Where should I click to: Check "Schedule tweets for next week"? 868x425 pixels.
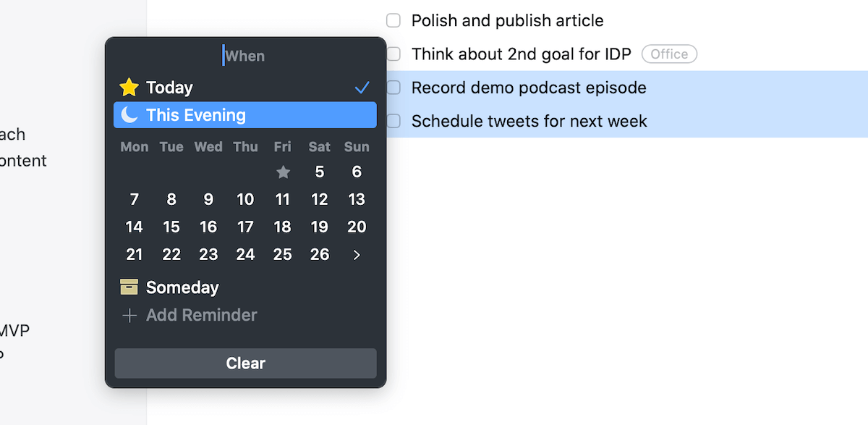pos(393,121)
